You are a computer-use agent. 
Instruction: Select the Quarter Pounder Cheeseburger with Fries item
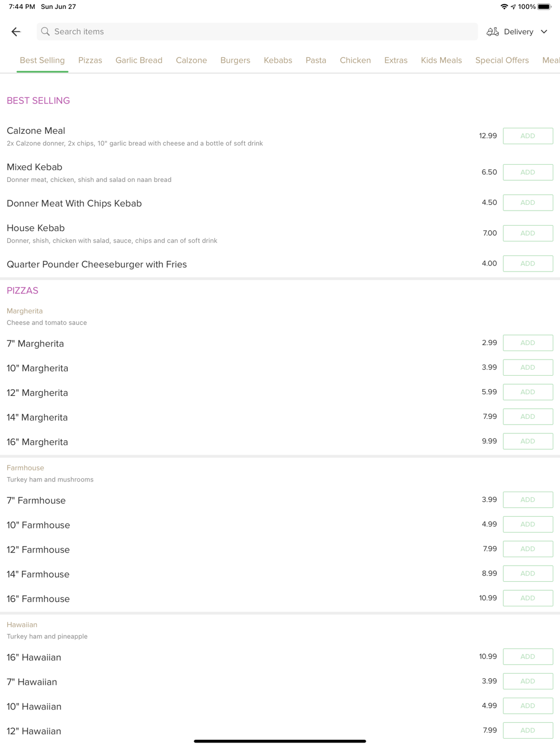(97, 264)
